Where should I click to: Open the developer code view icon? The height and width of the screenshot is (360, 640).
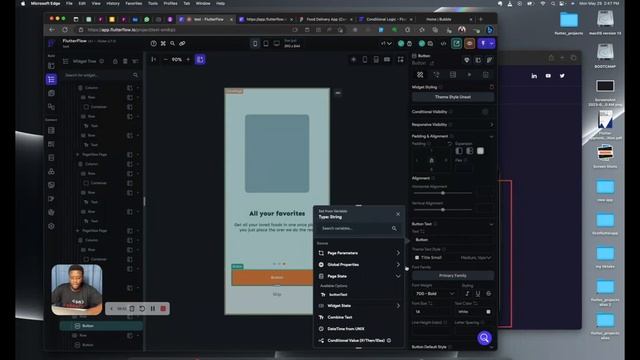[x=443, y=44]
